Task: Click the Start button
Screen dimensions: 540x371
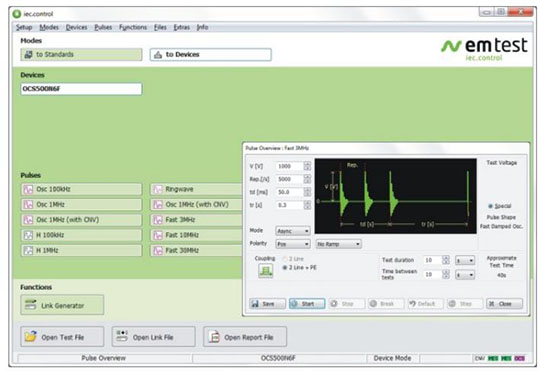Action: click(x=307, y=304)
